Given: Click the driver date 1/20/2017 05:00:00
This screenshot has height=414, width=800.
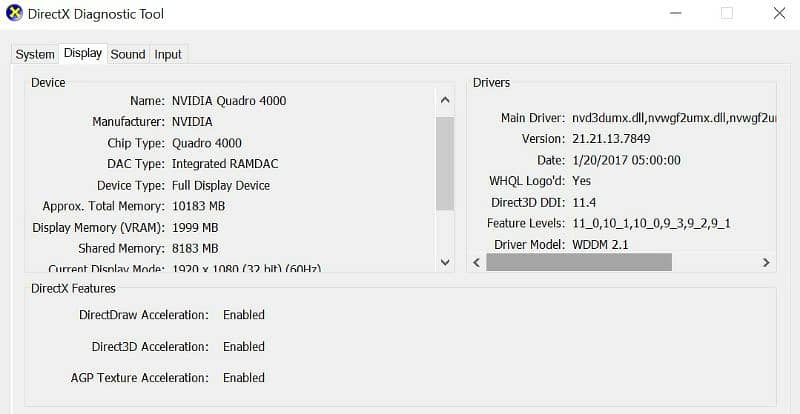Looking at the screenshot, I should [627, 160].
